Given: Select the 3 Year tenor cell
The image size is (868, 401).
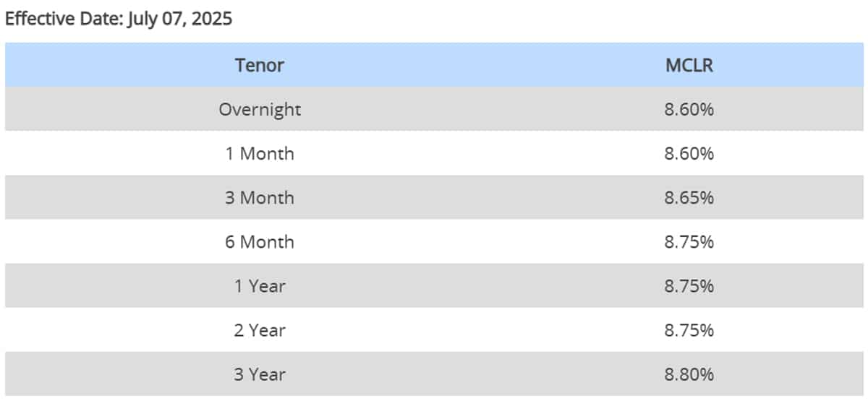Looking at the screenshot, I should (259, 374).
